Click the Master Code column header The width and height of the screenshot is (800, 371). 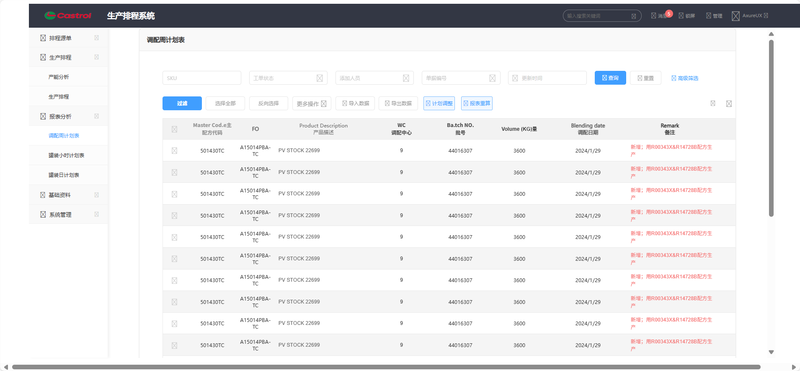coord(212,129)
